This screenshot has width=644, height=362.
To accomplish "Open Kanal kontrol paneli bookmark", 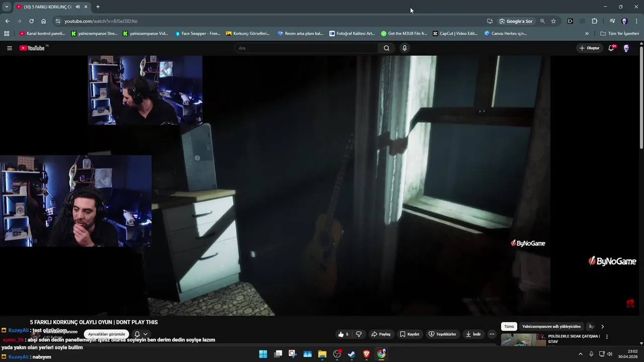I will (42, 34).
